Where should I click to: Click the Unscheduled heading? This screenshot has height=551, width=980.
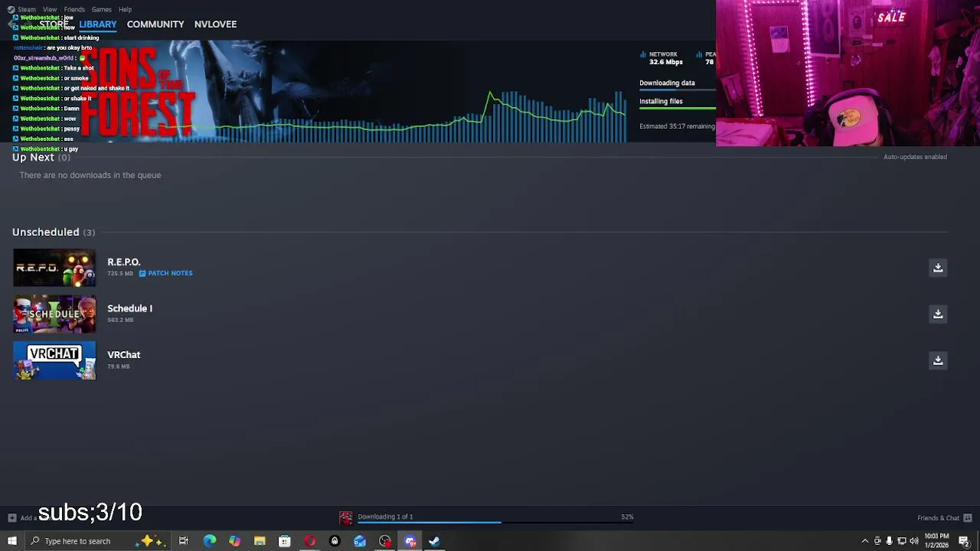coord(45,232)
